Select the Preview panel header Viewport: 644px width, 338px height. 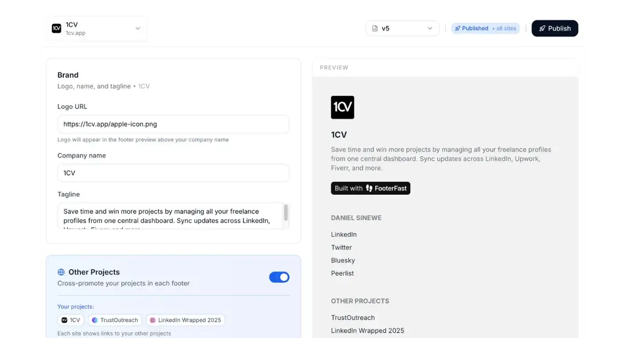(x=334, y=67)
